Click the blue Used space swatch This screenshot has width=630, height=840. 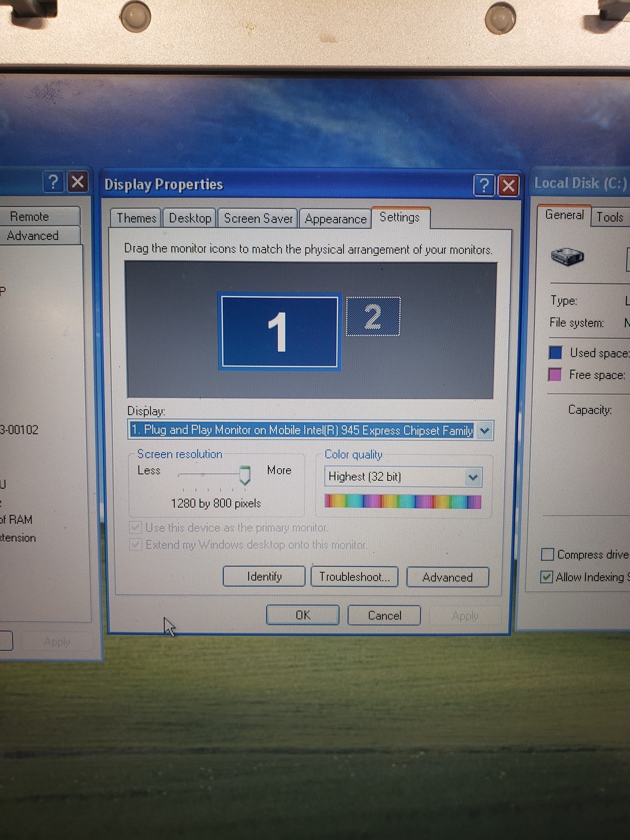tap(555, 352)
